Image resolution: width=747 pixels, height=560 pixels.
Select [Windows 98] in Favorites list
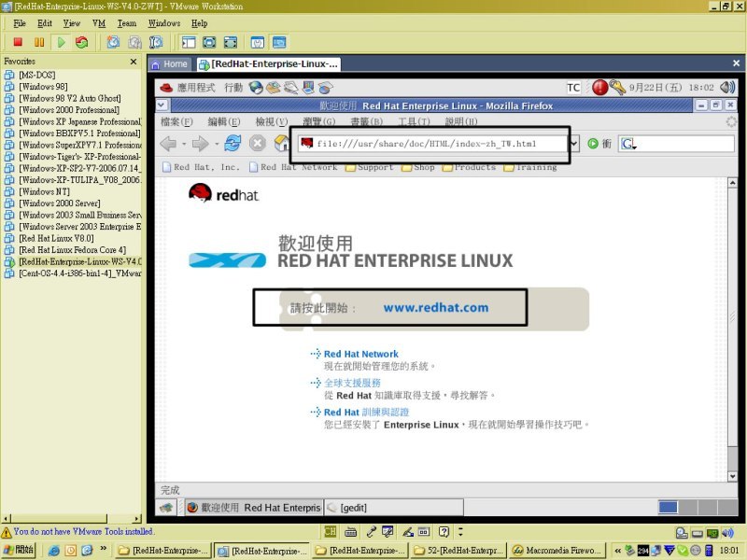(43, 87)
